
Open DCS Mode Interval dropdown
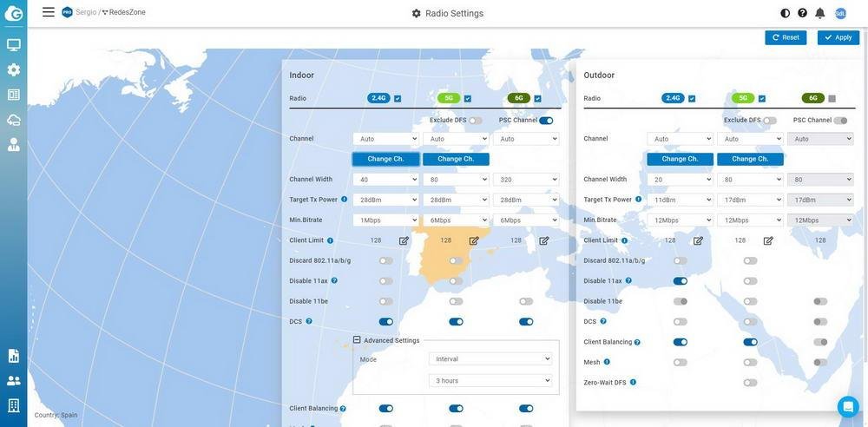tap(490, 359)
